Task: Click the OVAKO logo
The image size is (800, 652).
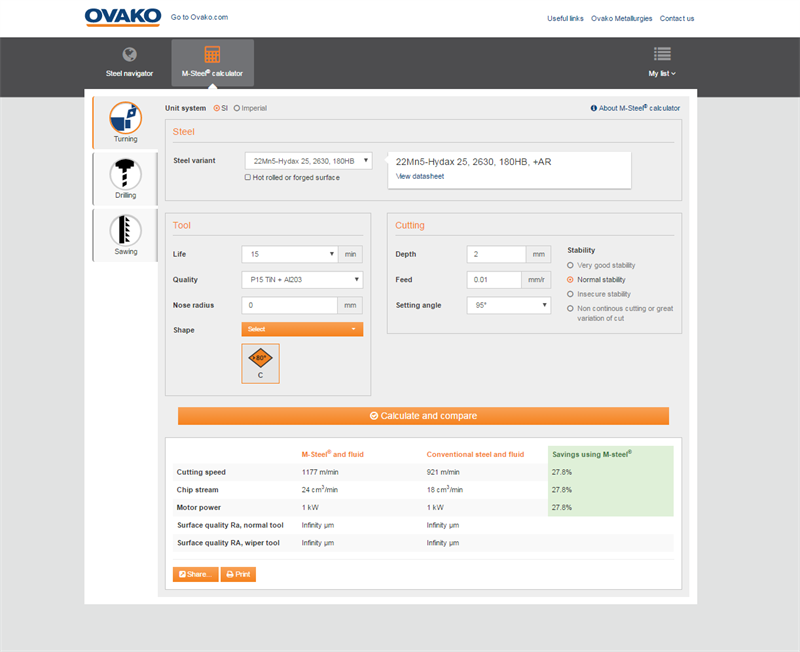Action: click(123, 17)
